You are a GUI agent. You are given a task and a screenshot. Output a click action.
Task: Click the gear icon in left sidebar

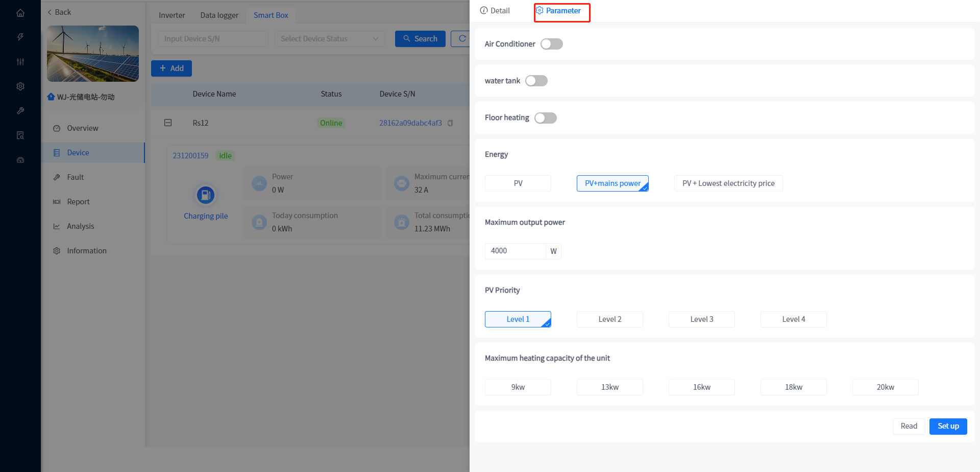point(20,86)
